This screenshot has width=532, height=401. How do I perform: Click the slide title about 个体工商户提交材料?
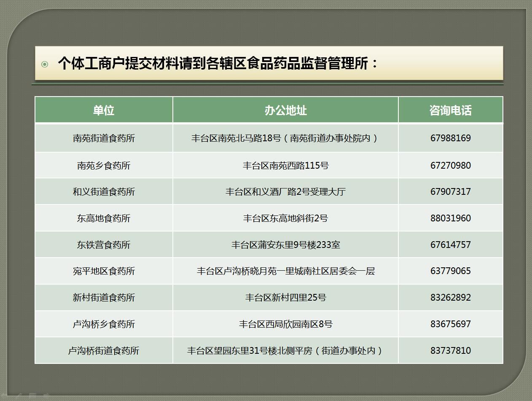[x=219, y=64]
